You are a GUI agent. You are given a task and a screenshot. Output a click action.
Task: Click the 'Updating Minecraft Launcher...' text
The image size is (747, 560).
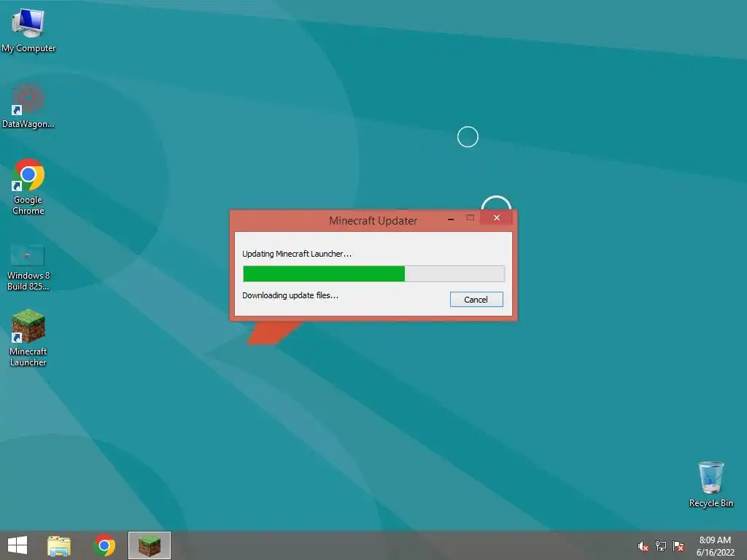tap(297, 254)
